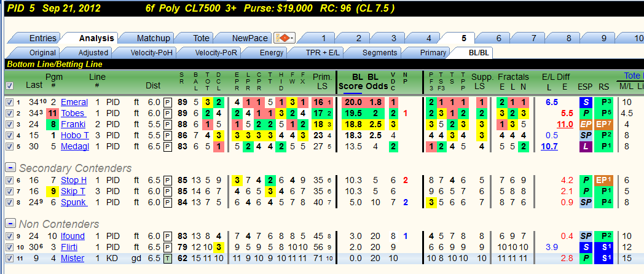This screenshot has height=274, width=644.
Task: Uncheck the checkbox for Mister row
Action: (x=9, y=259)
